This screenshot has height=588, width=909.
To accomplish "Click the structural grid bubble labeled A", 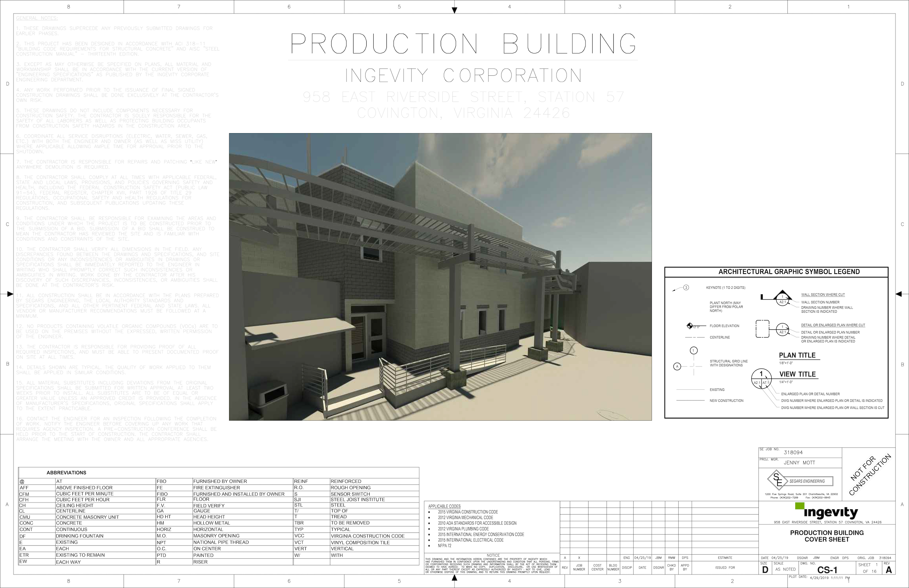I will tap(677, 367).
